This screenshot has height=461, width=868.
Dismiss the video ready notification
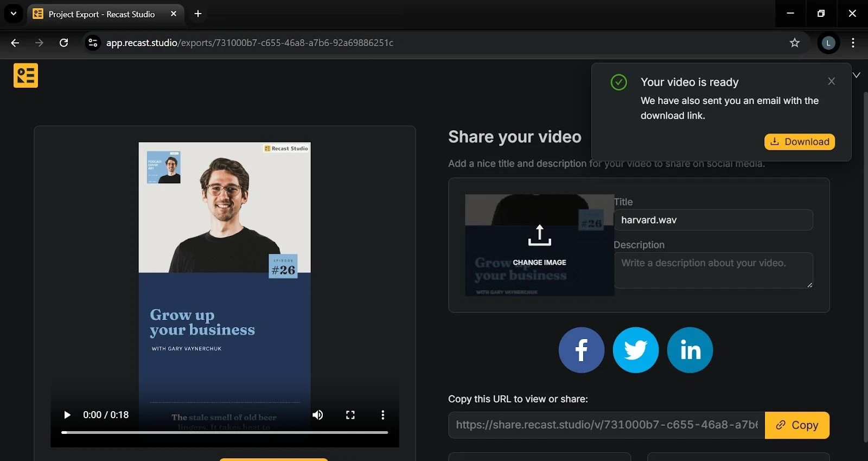click(x=831, y=81)
